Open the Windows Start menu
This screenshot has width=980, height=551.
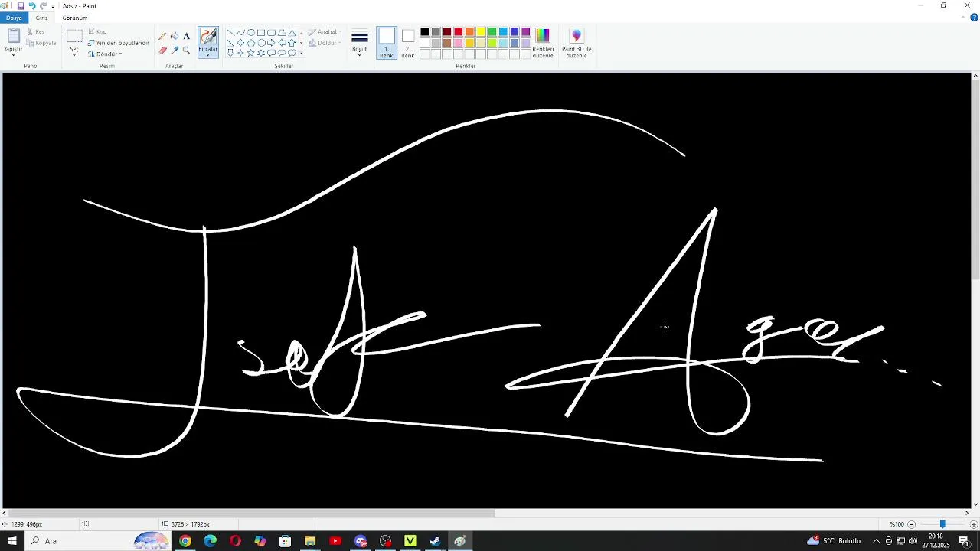12,541
